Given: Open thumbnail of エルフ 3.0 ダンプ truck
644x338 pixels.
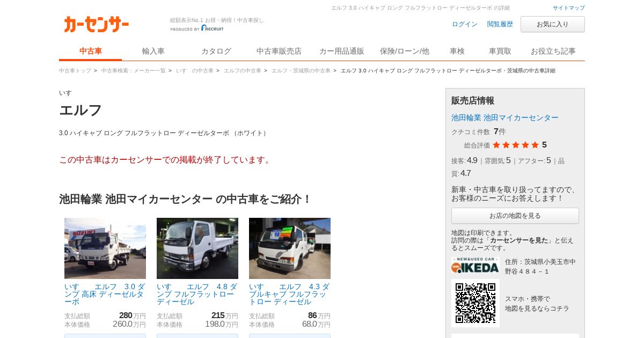Looking at the screenshot, I should (x=105, y=248).
